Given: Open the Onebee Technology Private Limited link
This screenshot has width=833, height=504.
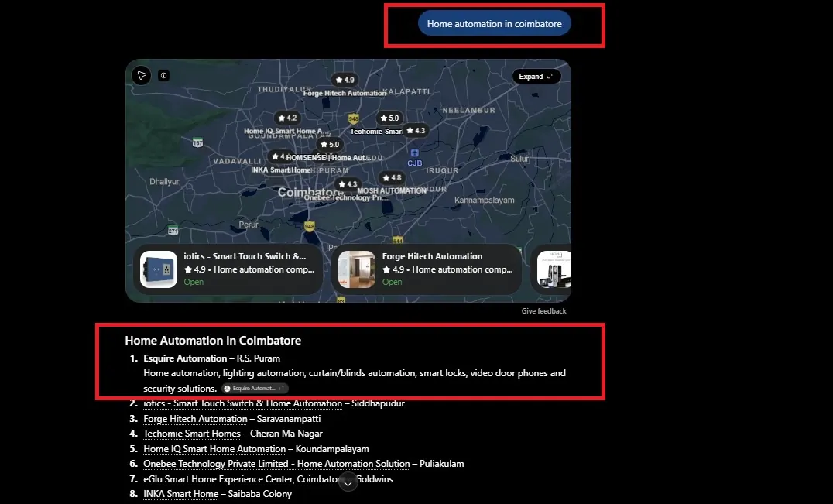Looking at the screenshot, I should (276, 464).
